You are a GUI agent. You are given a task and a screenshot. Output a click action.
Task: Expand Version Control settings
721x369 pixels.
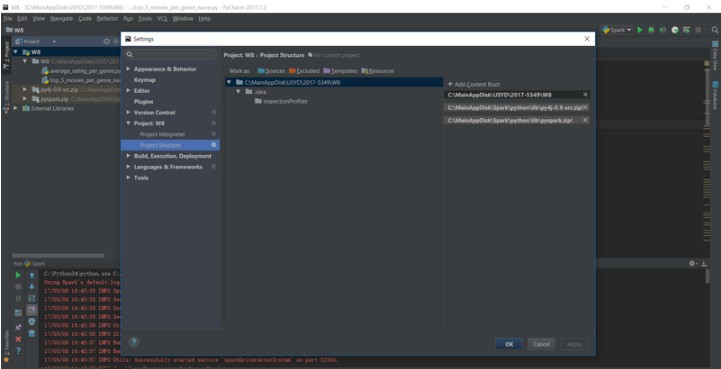(x=128, y=112)
